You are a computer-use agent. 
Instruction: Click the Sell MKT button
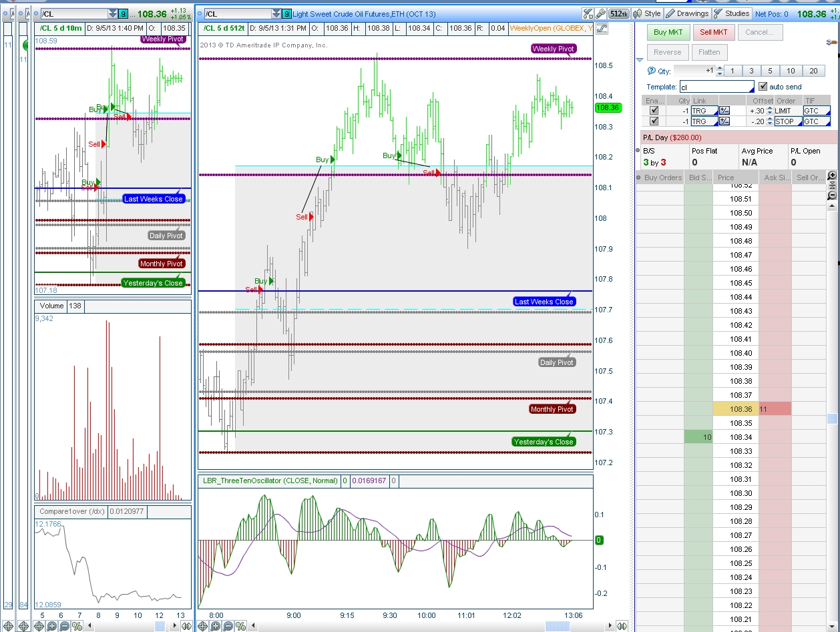714,32
